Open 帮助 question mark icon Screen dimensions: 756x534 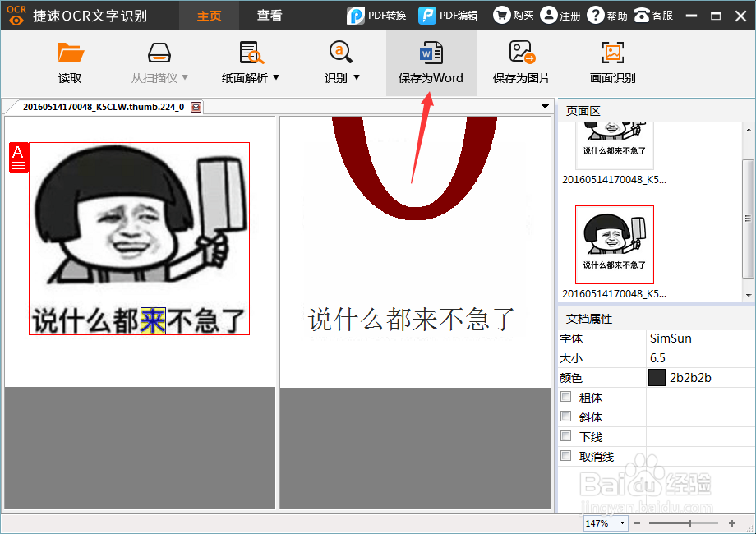click(596, 15)
